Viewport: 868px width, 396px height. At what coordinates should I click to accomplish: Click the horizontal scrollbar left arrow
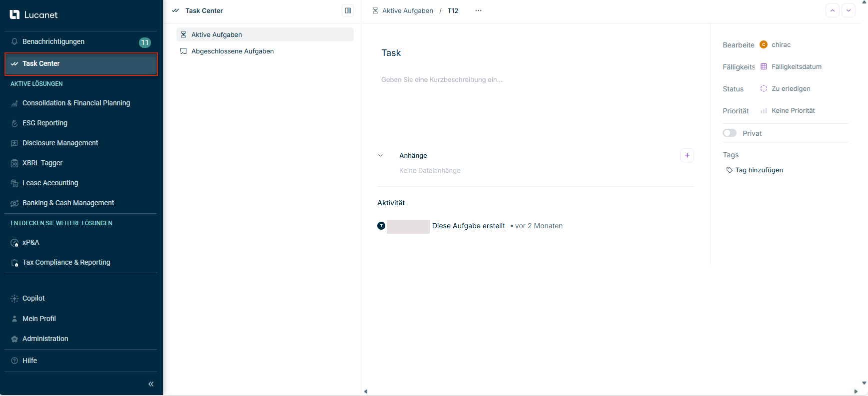click(x=366, y=392)
